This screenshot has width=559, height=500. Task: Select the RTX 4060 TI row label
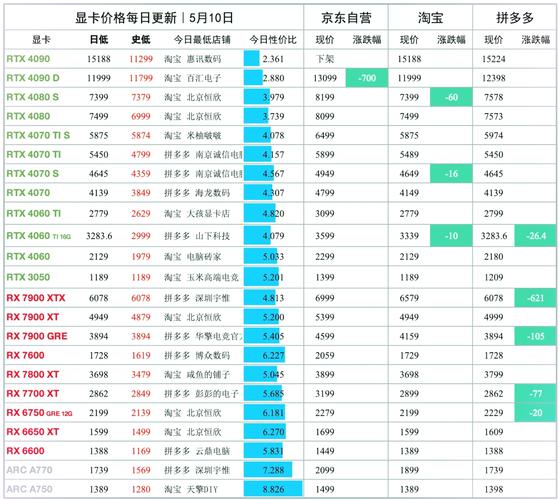tap(34, 213)
